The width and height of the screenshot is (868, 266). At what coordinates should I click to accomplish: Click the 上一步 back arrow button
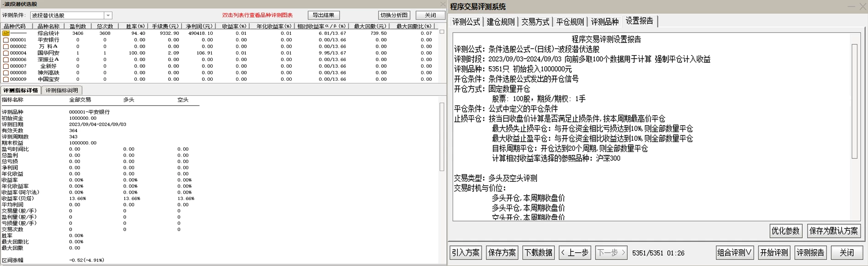point(575,253)
